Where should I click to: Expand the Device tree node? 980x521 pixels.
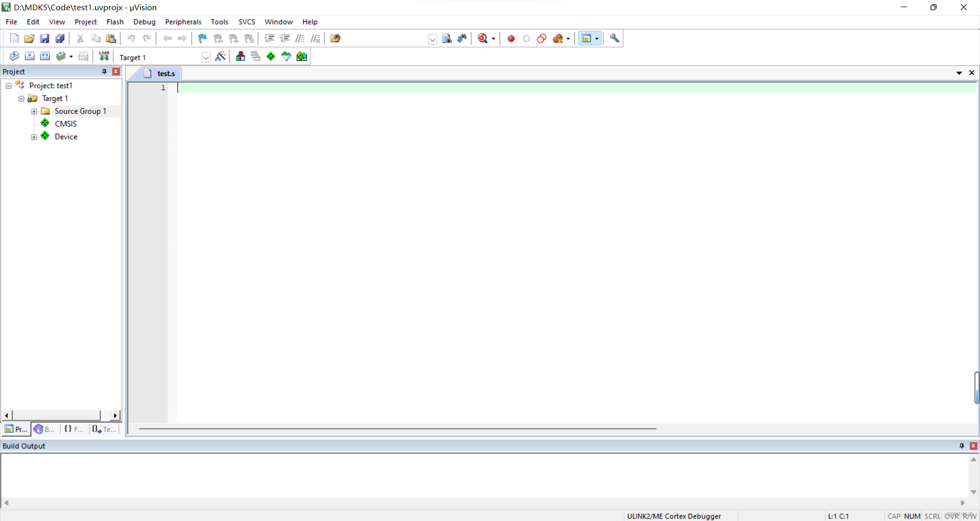point(34,137)
